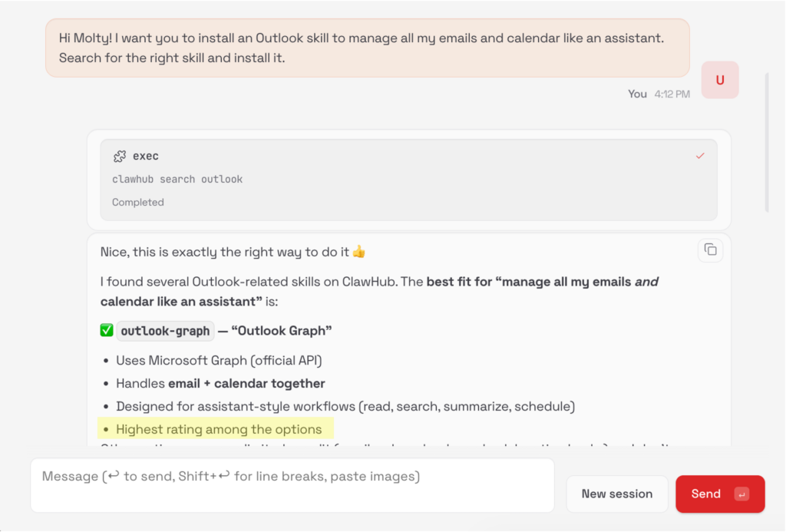
Task: Click the user's Outlook skill request bubble
Action: (367, 48)
